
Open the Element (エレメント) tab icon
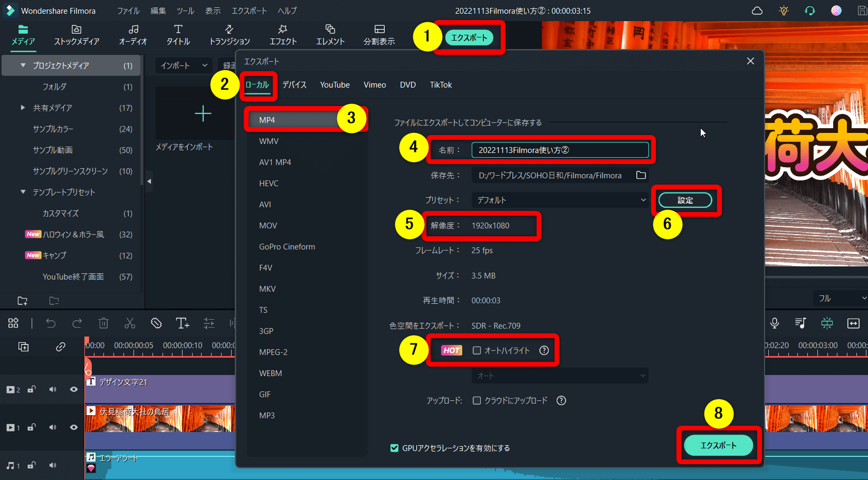tap(330, 30)
